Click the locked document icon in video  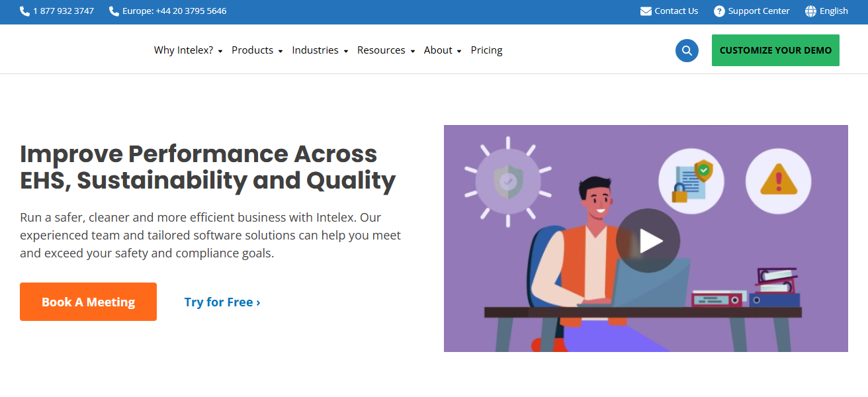tap(691, 181)
